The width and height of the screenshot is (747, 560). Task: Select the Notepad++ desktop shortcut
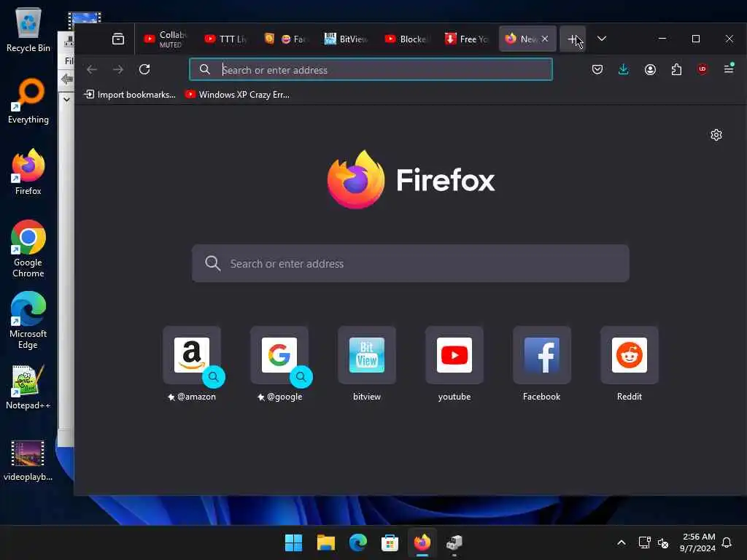pos(28,386)
